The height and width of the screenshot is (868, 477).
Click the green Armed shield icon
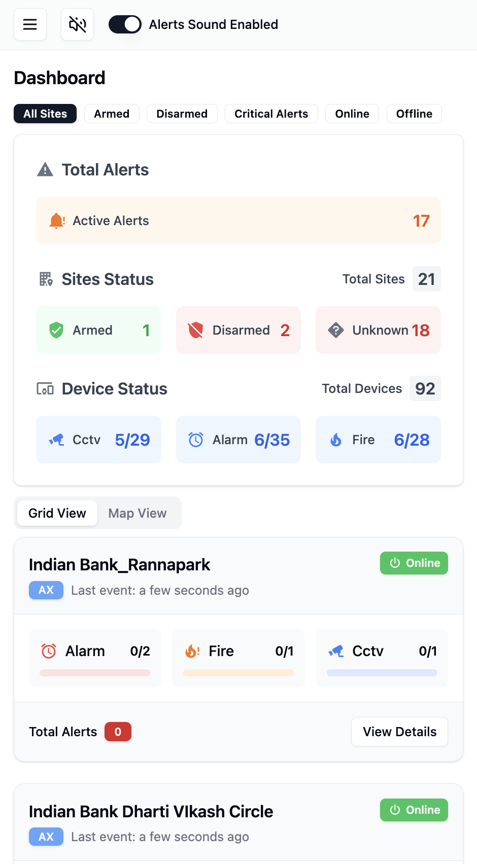56,330
